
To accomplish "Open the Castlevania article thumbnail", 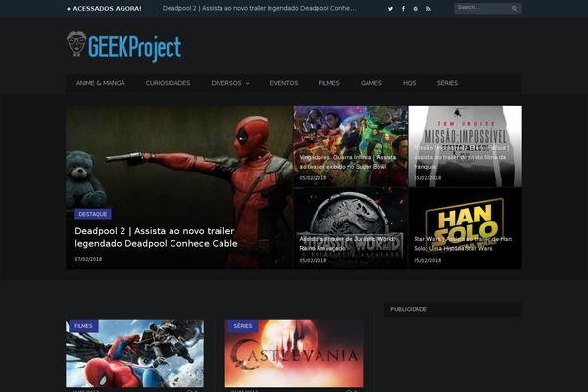I will point(294,354).
